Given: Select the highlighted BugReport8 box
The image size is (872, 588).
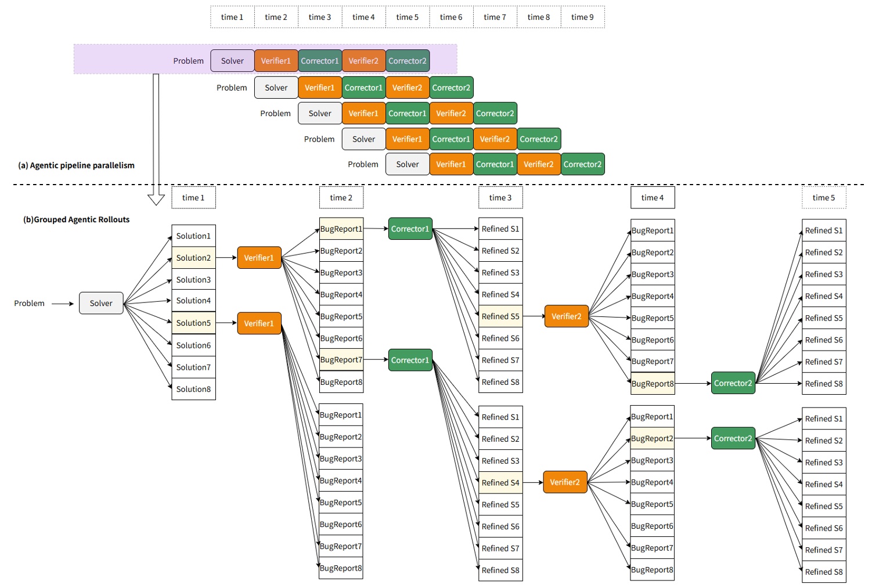Looking at the screenshot, I should coord(653,384).
